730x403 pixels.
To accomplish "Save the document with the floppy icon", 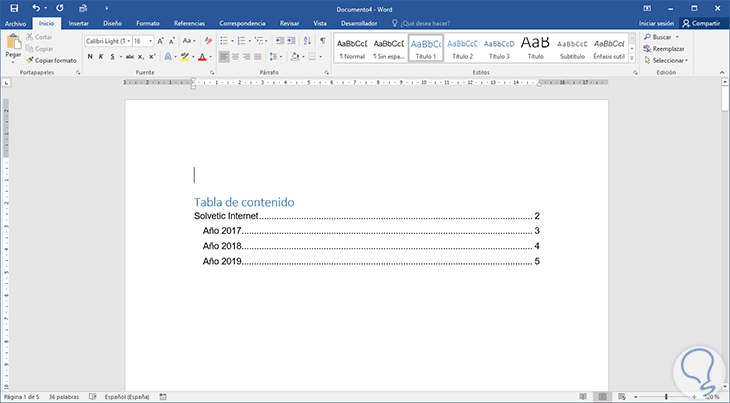I will (x=14, y=8).
